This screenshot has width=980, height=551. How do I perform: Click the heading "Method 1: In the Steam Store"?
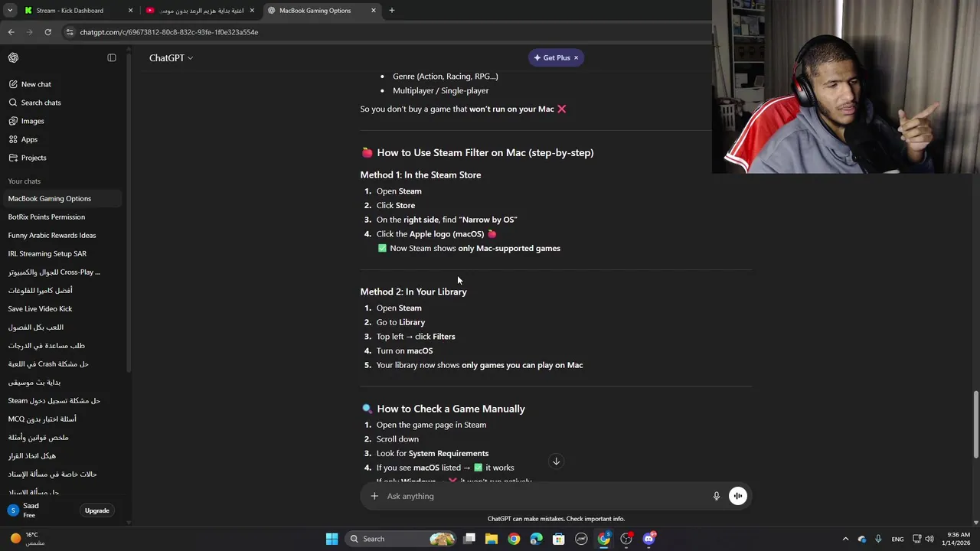click(420, 175)
